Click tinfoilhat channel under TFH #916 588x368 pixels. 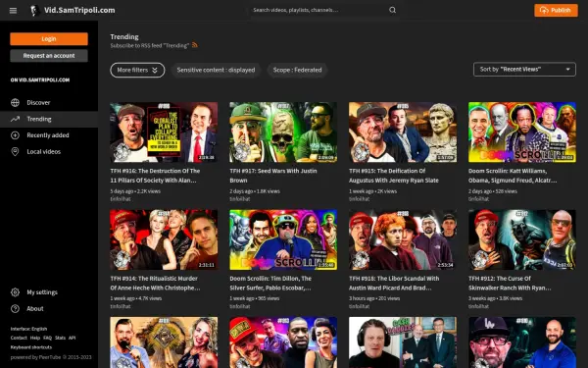121,199
